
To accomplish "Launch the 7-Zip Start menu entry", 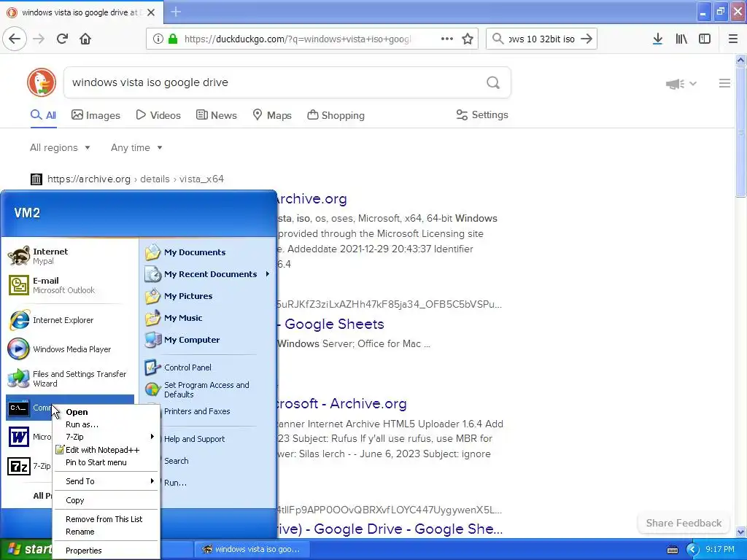I will coord(29,466).
